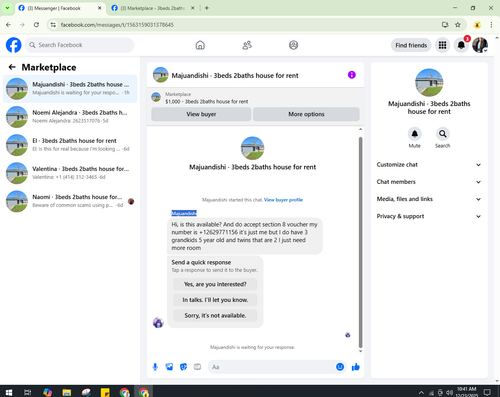Open the install/cast icon in address bar

click(x=445, y=25)
